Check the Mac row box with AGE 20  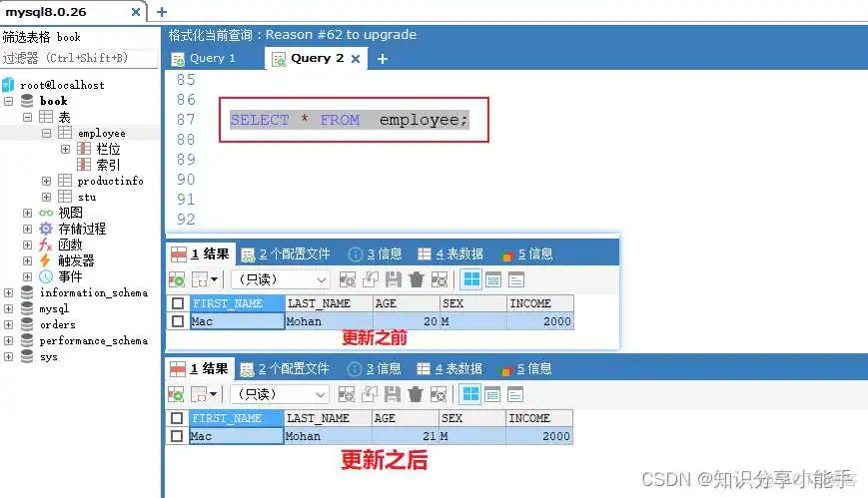click(x=178, y=321)
